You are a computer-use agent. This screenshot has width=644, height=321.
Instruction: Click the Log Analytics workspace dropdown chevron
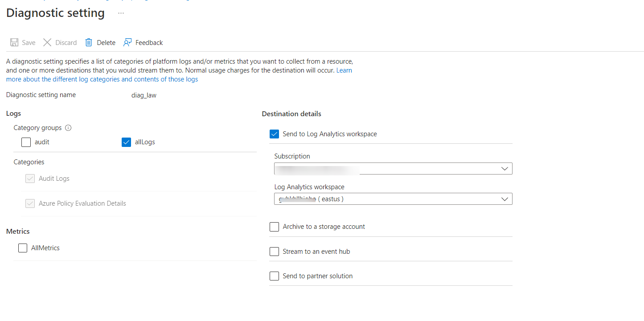tap(505, 199)
